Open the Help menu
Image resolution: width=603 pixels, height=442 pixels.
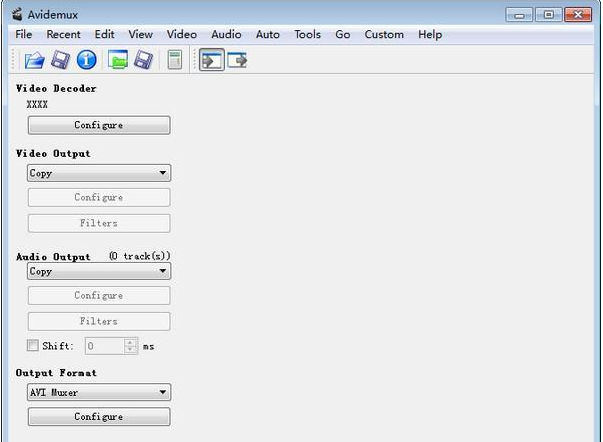(430, 35)
